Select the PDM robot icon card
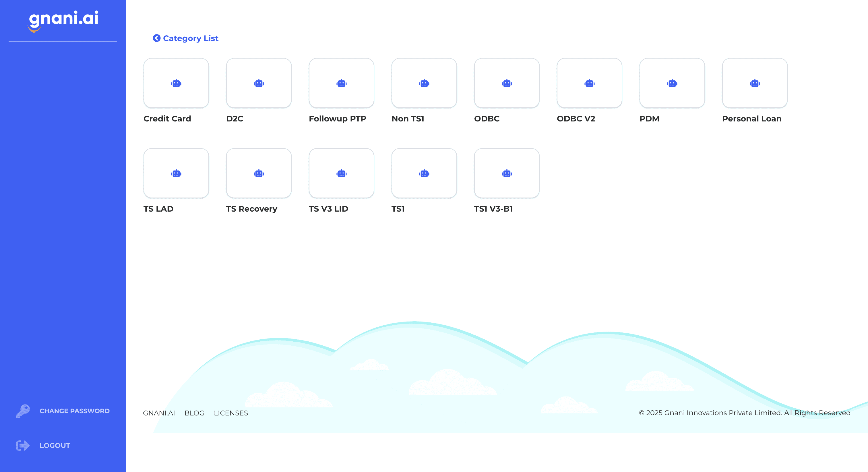Viewport: 868px width, 472px height. [x=672, y=83]
